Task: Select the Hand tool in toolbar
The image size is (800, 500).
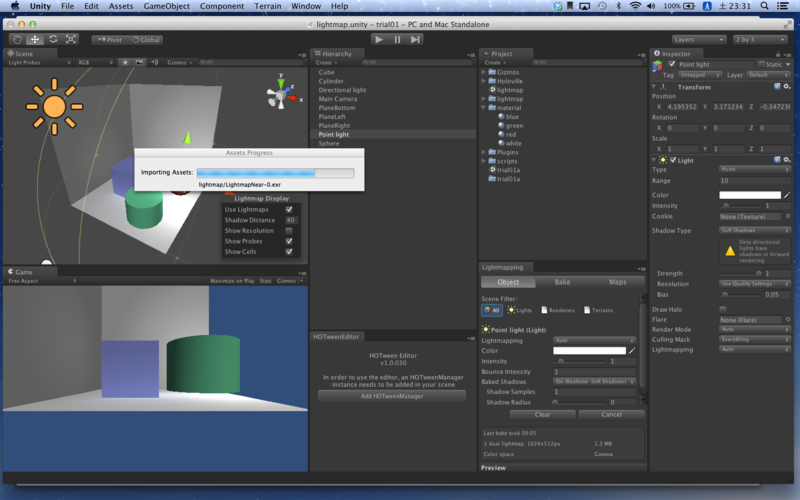Action: click(17, 39)
